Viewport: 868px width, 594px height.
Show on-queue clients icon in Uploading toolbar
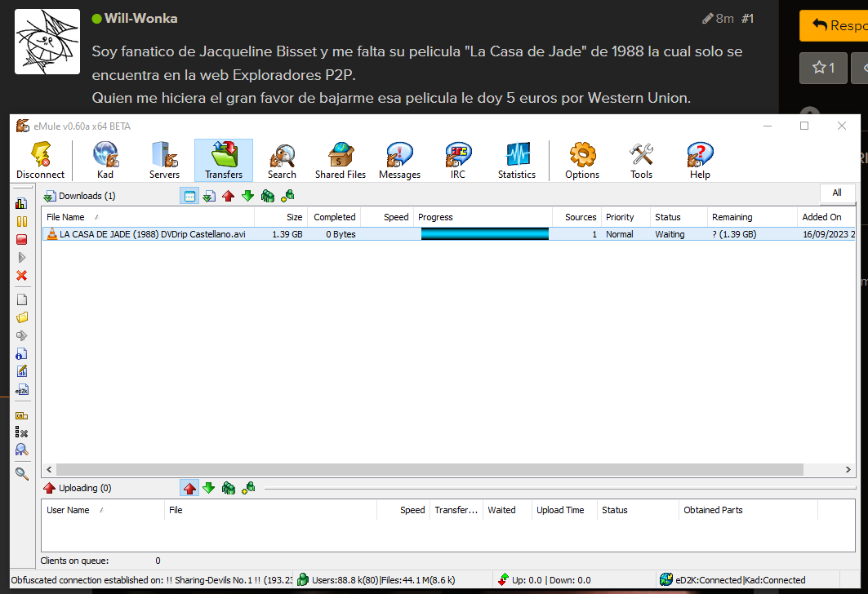tap(228, 488)
